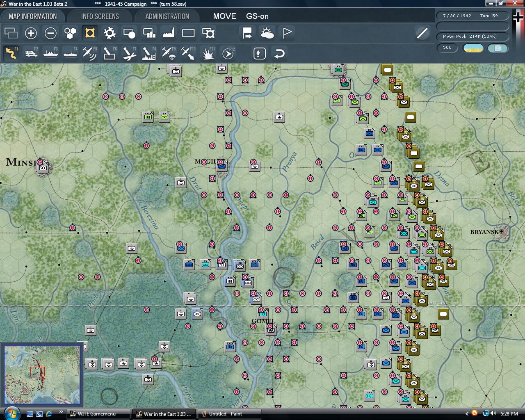The width and height of the screenshot is (525, 420).
Task: Click the minimap overview thumbnail
Action: [42, 374]
